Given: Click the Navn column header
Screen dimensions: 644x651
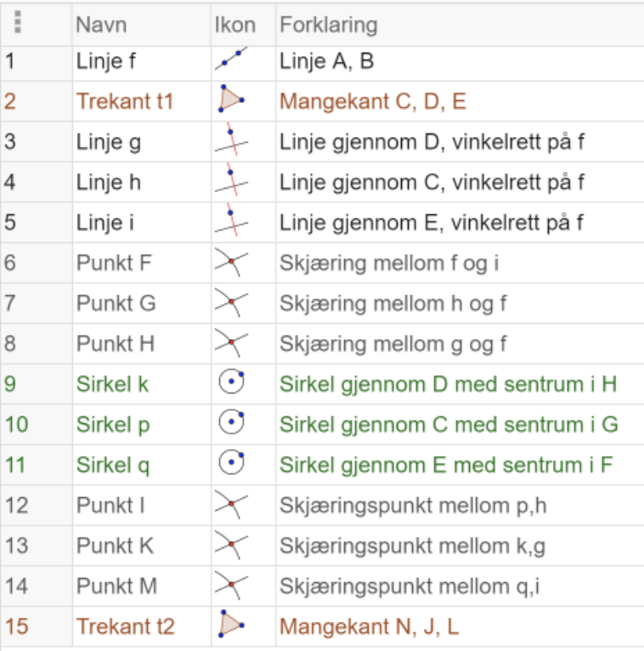Looking at the screenshot, I should tap(101, 25).
